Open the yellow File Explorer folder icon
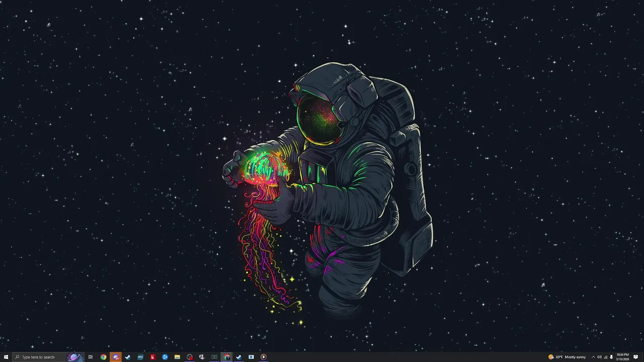Screen dimensions: 644x362 (177, 357)
